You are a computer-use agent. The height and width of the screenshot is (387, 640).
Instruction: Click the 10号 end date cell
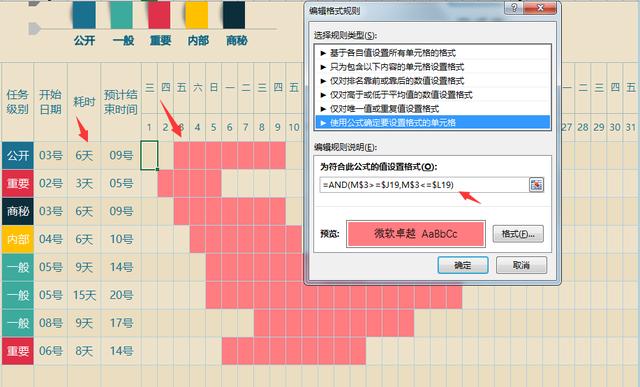click(121, 239)
